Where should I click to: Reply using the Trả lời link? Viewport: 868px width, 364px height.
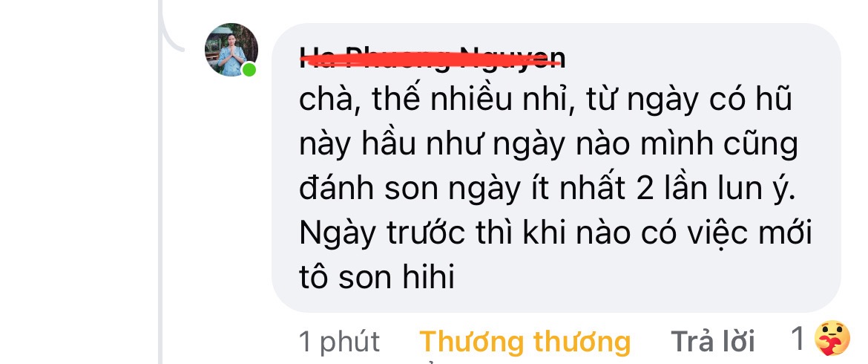tap(713, 341)
